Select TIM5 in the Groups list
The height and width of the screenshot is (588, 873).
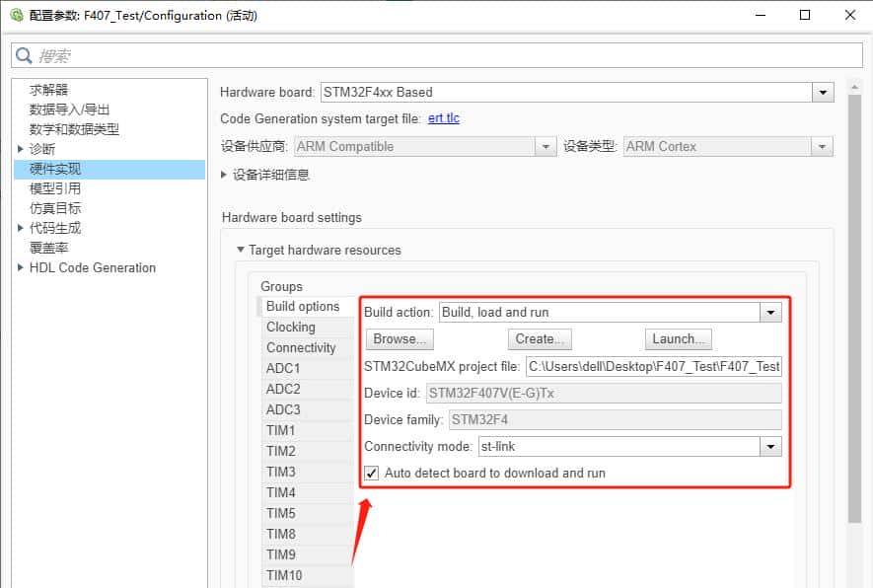[281, 512]
